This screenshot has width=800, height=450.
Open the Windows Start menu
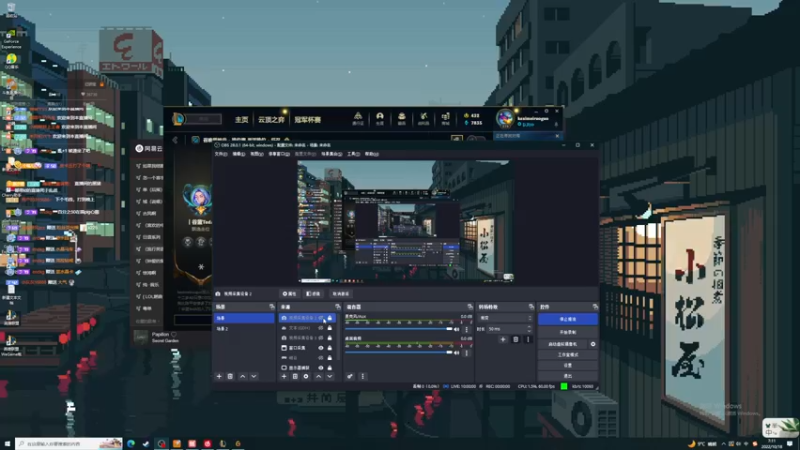click(7, 443)
